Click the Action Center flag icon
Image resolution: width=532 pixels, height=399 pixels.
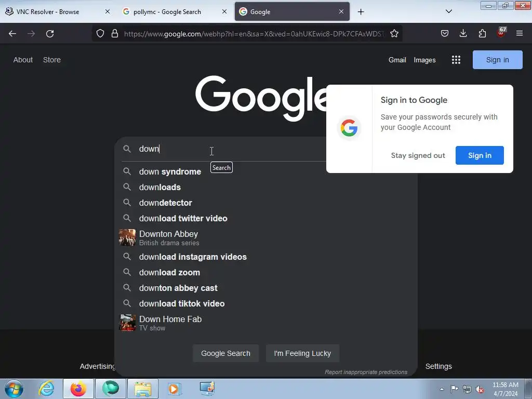454,389
